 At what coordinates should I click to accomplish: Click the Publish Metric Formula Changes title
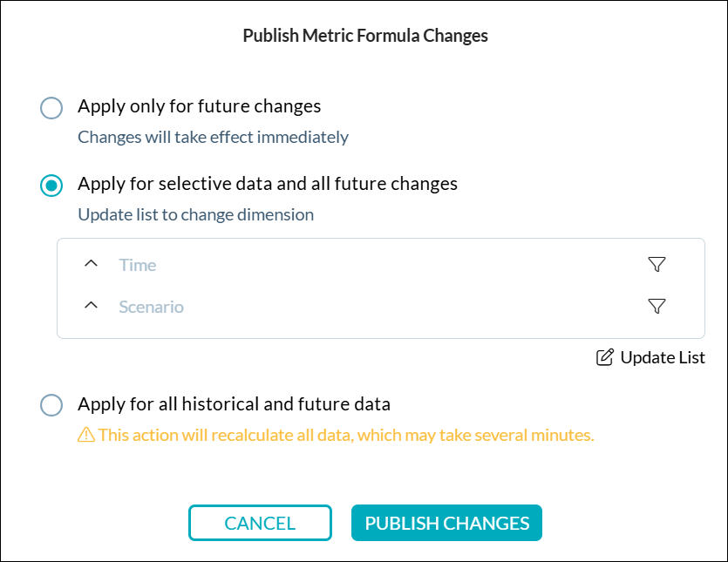click(364, 36)
